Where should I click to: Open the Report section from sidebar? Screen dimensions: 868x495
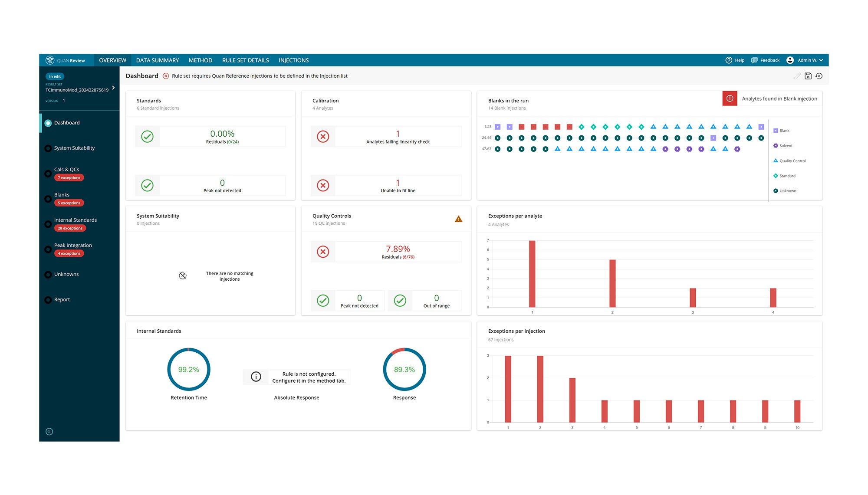pos(62,299)
